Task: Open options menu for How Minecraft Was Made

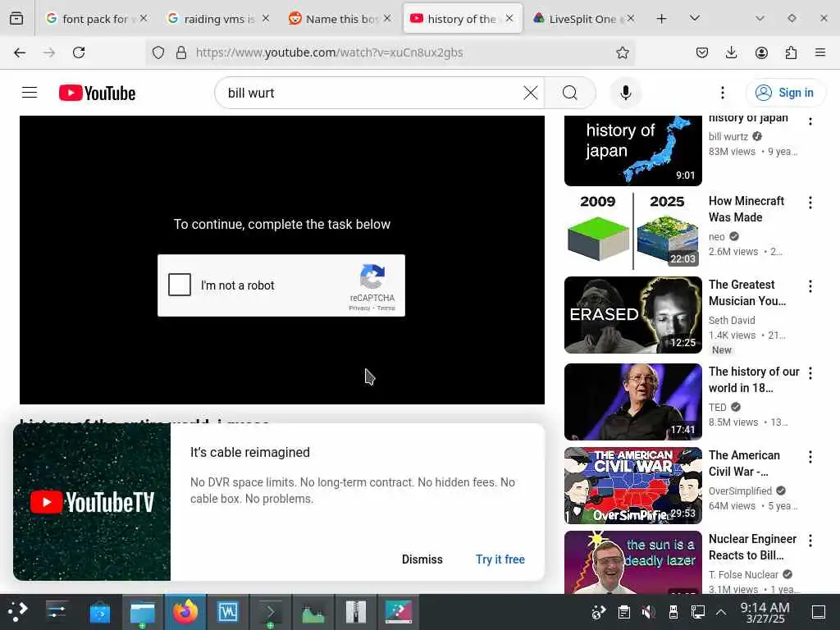Action: (x=810, y=203)
